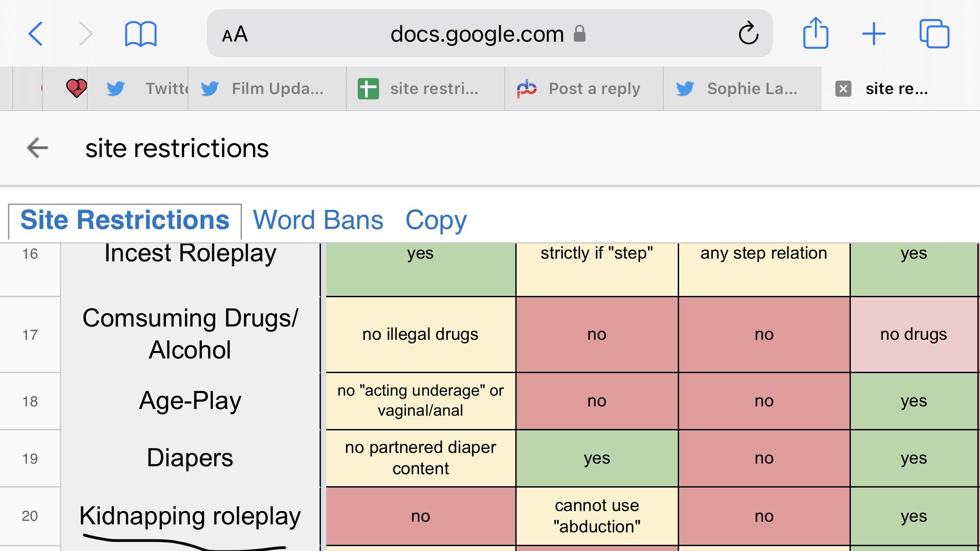Select row 17 header number
The image size is (980, 551).
point(30,335)
